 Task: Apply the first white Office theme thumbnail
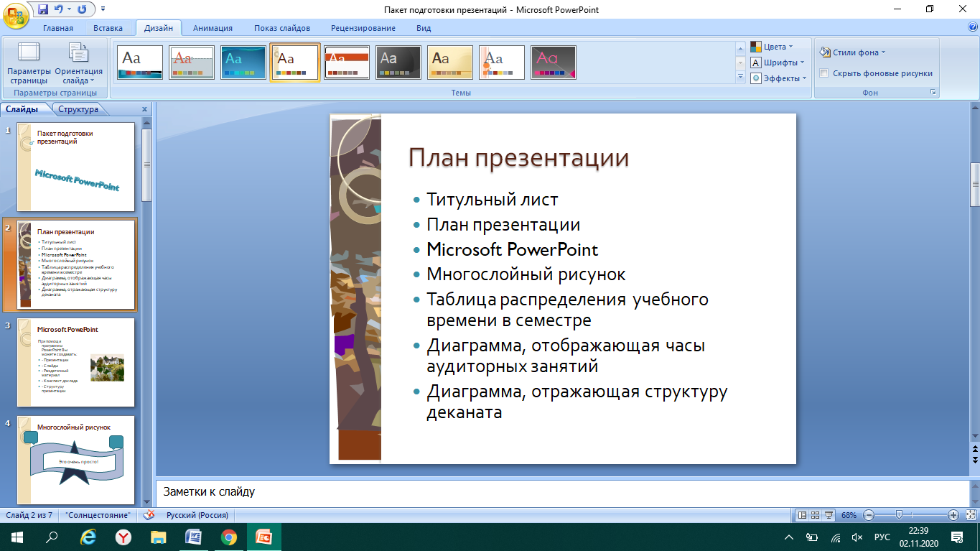[x=140, y=62]
